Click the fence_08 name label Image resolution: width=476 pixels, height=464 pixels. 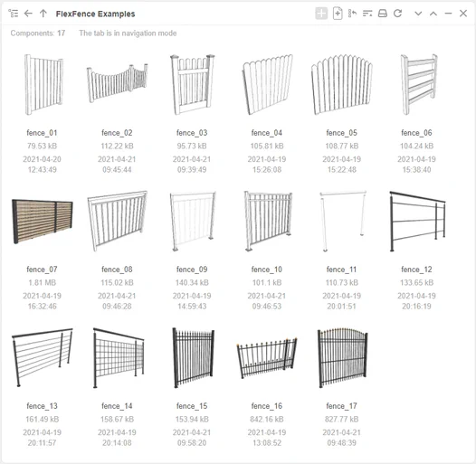click(x=117, y=270)
